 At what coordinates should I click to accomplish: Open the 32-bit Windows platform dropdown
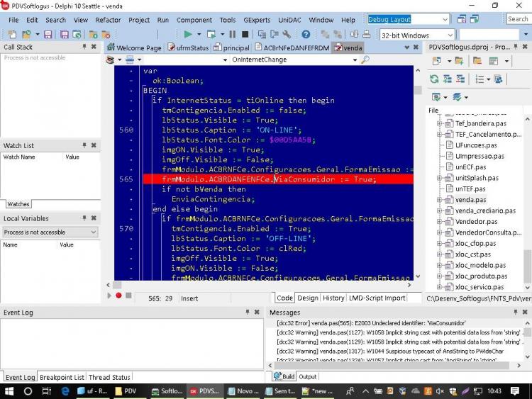click(x=450, y=35)
